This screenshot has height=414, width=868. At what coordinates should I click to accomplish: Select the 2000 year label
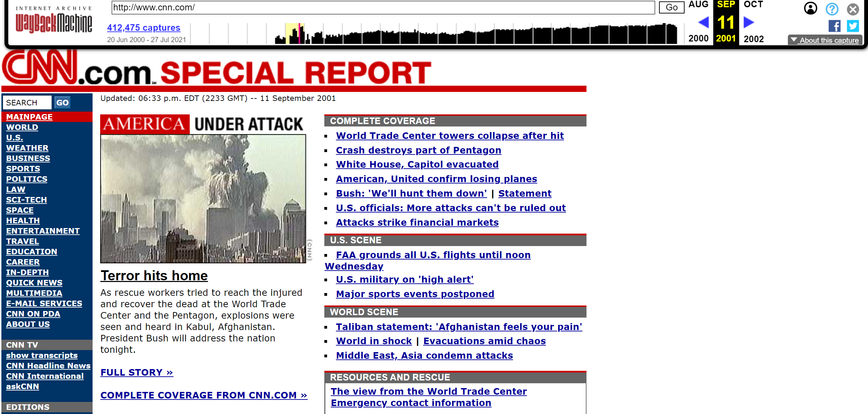pyautogui.click(x=698, y=39)
